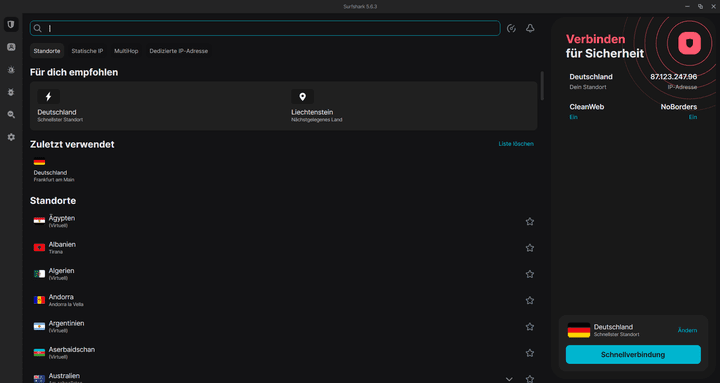Select Argentinien (Virtuell) location

click(x=283, y=326)
